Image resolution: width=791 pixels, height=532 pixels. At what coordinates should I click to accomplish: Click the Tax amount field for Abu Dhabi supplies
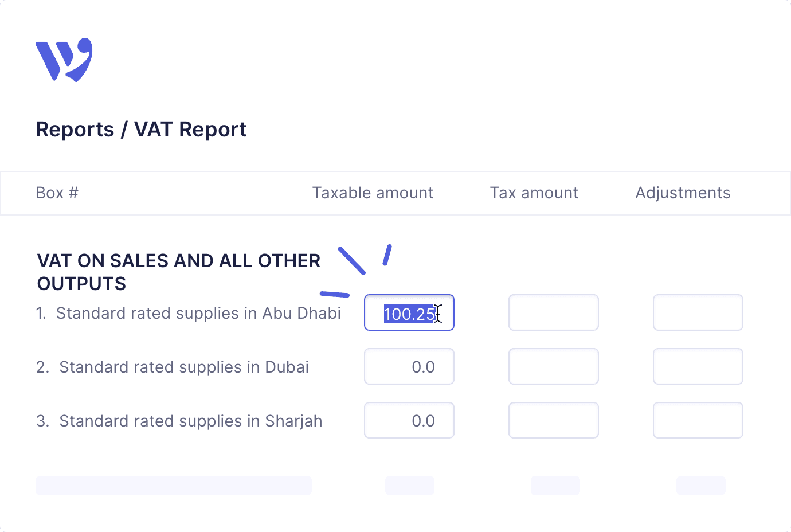[x=553, y=312]
